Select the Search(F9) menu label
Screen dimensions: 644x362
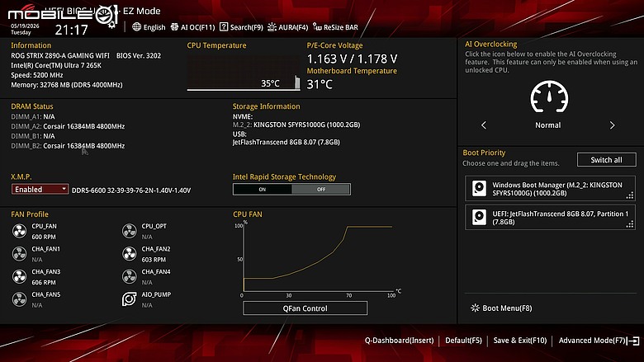246,27
